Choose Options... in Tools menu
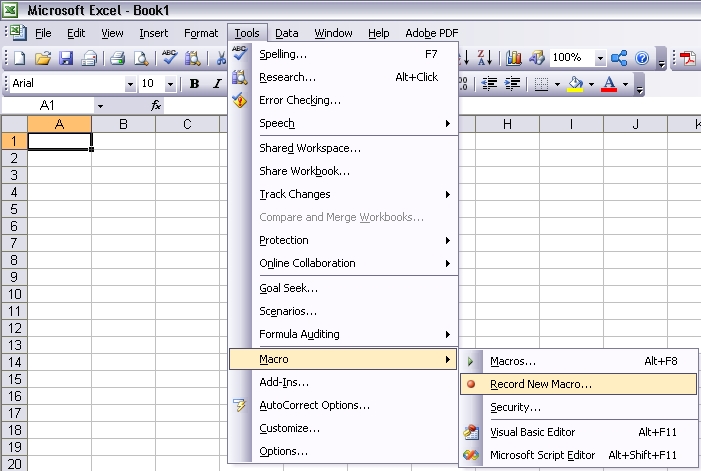The image size is (701, 471). pyautogui.click(x=343, y=451)
